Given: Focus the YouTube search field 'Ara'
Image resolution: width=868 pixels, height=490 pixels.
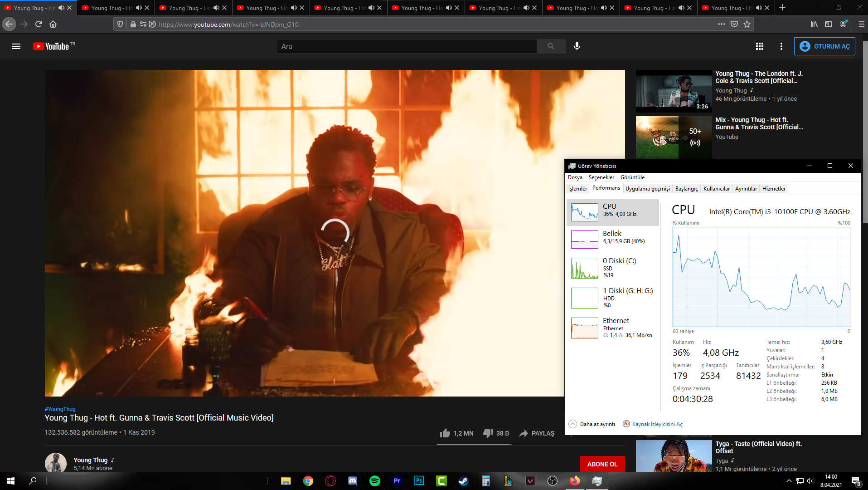Looking at the screenshot, I should [x=407, y=46].
